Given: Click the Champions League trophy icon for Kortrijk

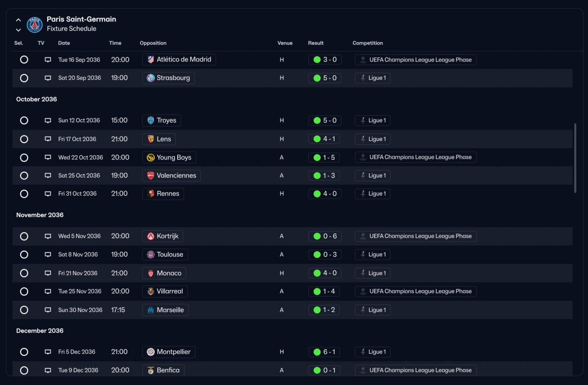Looking at the screenshot, I should click(x=363, y=236).
